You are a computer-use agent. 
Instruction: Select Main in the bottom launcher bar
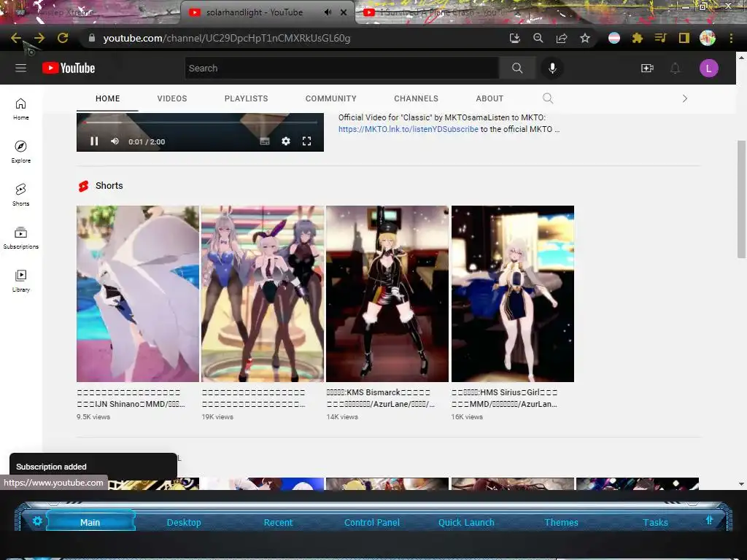[90, 522]
